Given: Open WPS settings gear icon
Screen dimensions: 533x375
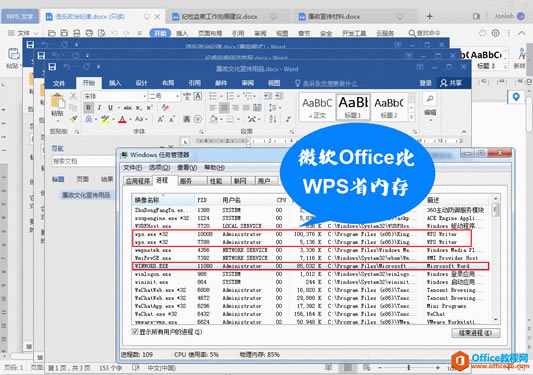Looking at the screenshot, I should (496, 33).
